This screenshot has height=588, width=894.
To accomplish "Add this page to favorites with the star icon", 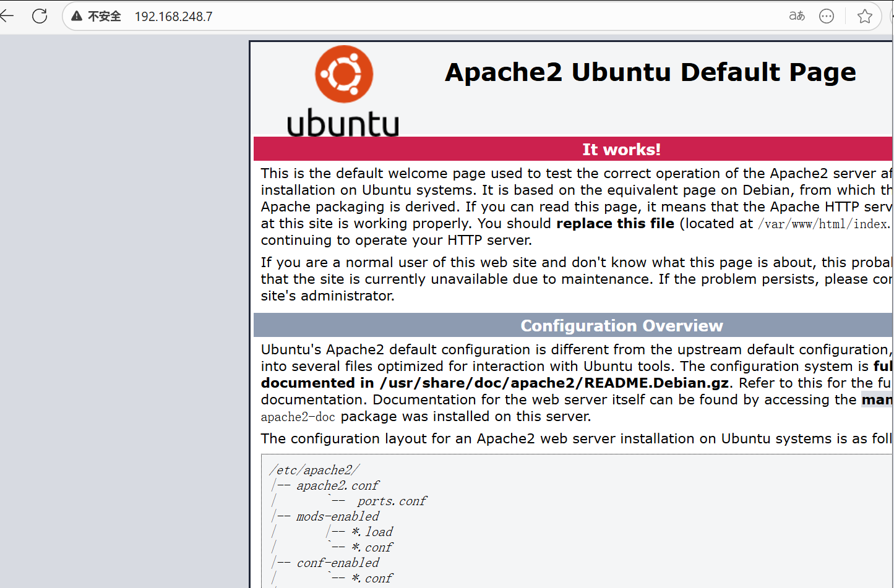I will pos(864,16).
